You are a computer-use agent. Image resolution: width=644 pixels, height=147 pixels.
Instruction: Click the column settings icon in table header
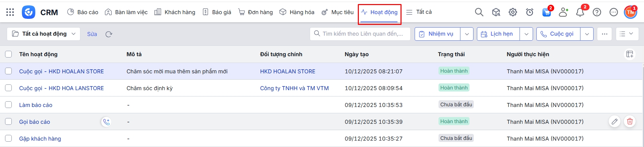(x=630, y=54)
